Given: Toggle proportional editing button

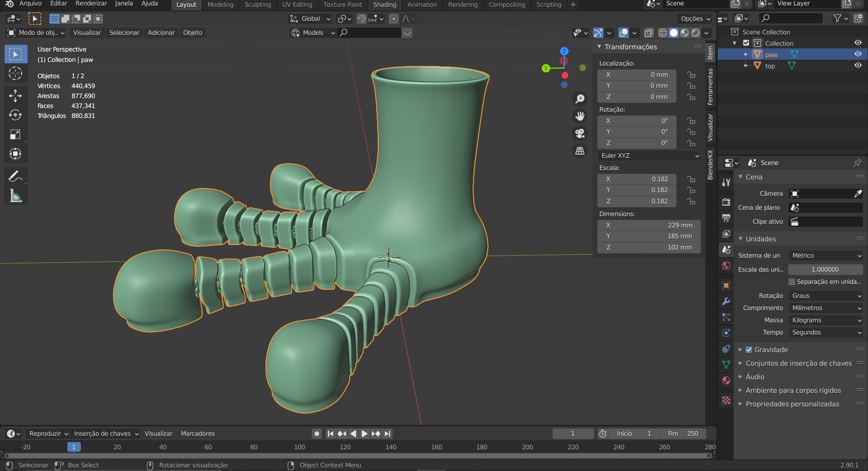Looking at the screenshot, I should (x=394, y=19).
